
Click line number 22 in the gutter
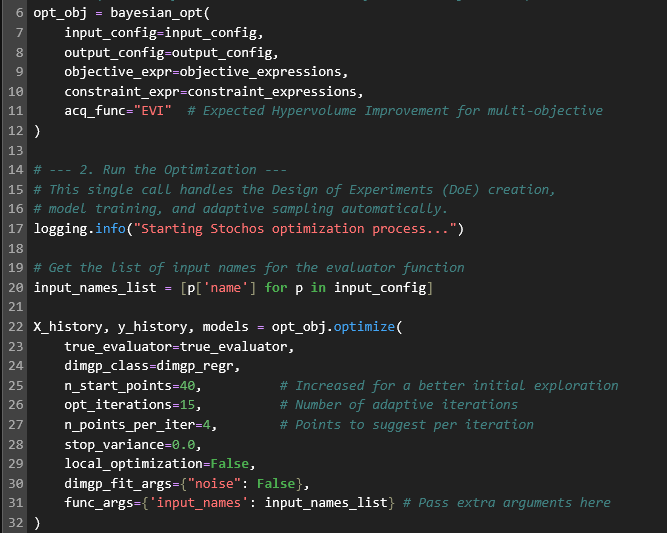(16, 326)
